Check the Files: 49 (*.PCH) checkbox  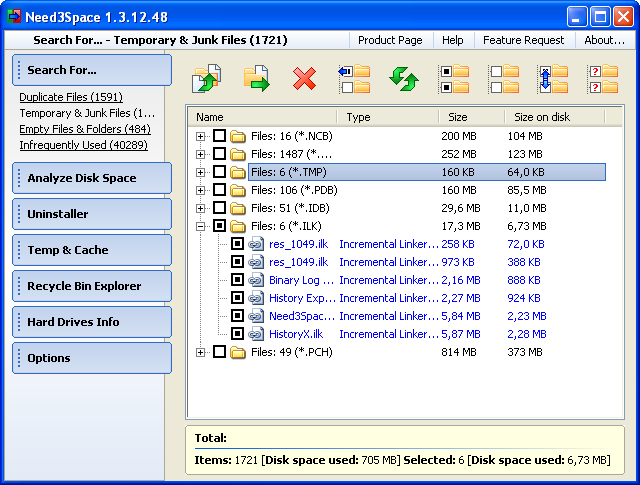click(x=219, y=352)
